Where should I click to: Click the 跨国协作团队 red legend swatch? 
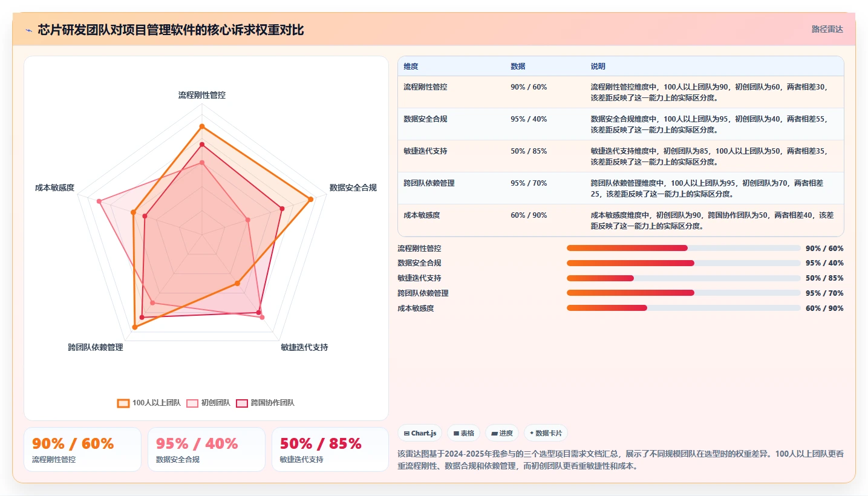[x=242, y=403]
